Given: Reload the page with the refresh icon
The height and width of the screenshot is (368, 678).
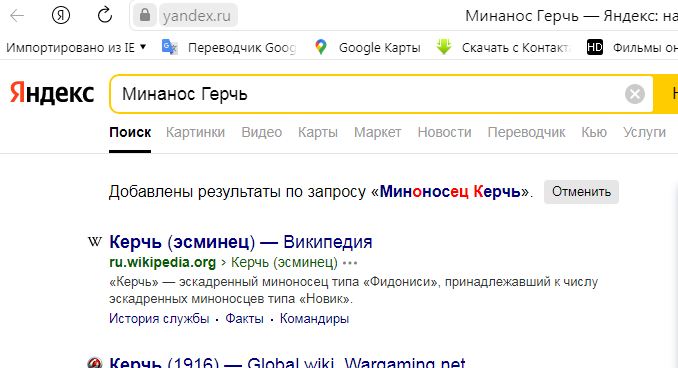Looking at the screenshot, I should tap(105, 16).
